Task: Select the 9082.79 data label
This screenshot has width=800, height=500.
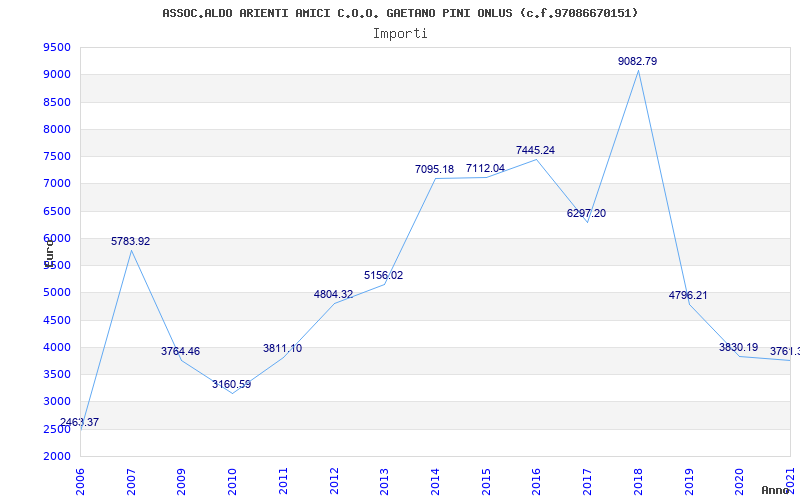Action: [x=637, y=61]
